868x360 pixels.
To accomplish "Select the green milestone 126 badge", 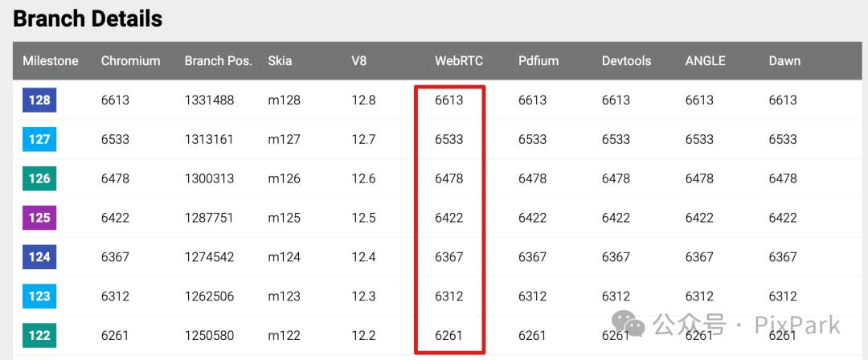I will click(x=39, y=178).
